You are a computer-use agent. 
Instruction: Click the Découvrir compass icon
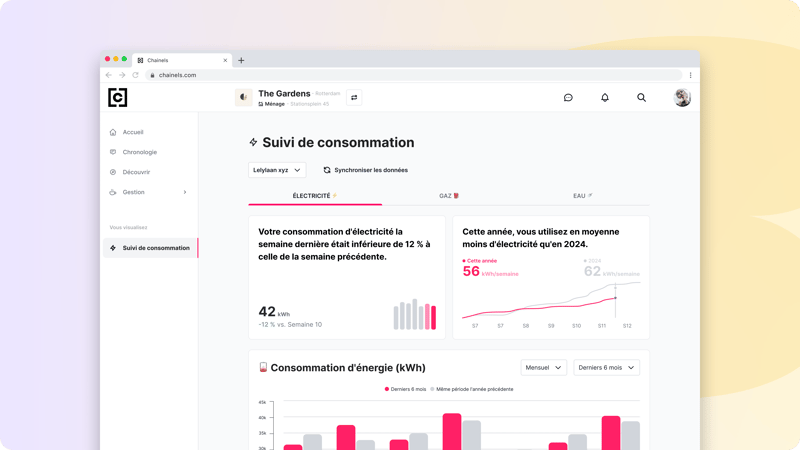[x=113, y=172]
